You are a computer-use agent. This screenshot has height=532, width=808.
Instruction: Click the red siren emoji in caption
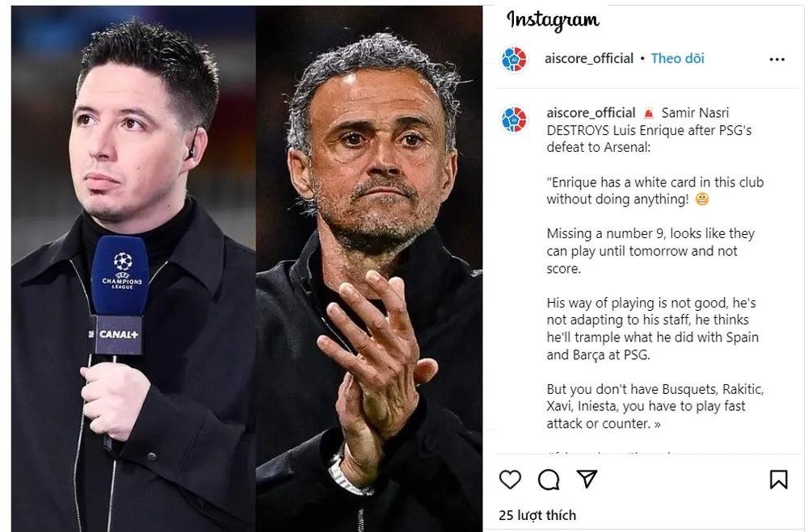pyautogui.click(x=649, y=114)
